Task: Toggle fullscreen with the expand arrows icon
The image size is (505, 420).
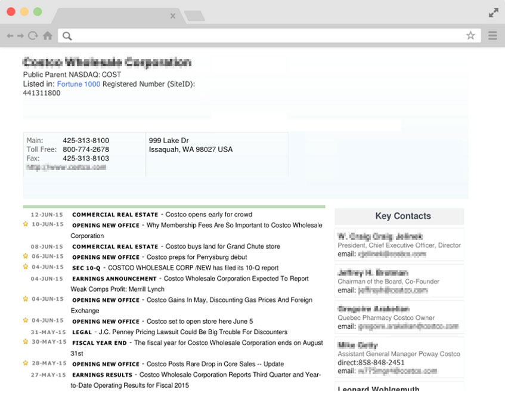Action: pyautogui.click(x=494, y=13)
